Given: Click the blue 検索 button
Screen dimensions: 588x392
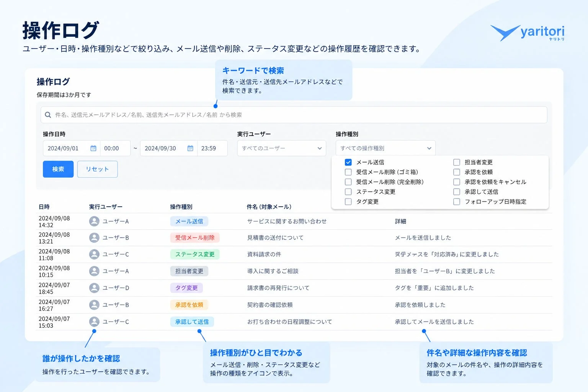Looking at the screenshot, I should (x=58, y=169).
